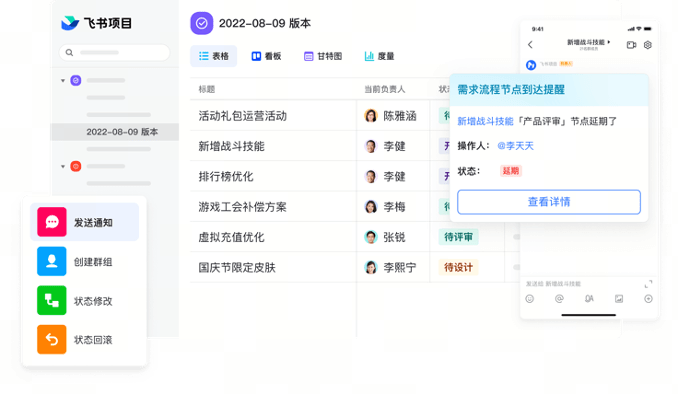
Task: Switch to the 度量 view tab
Action: (x=379, y=56)
